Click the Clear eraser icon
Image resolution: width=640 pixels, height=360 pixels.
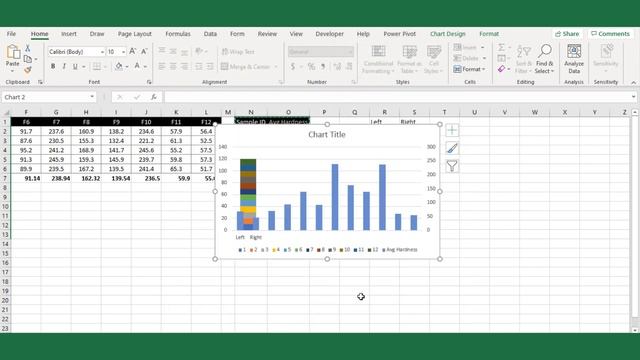[502, 69]
